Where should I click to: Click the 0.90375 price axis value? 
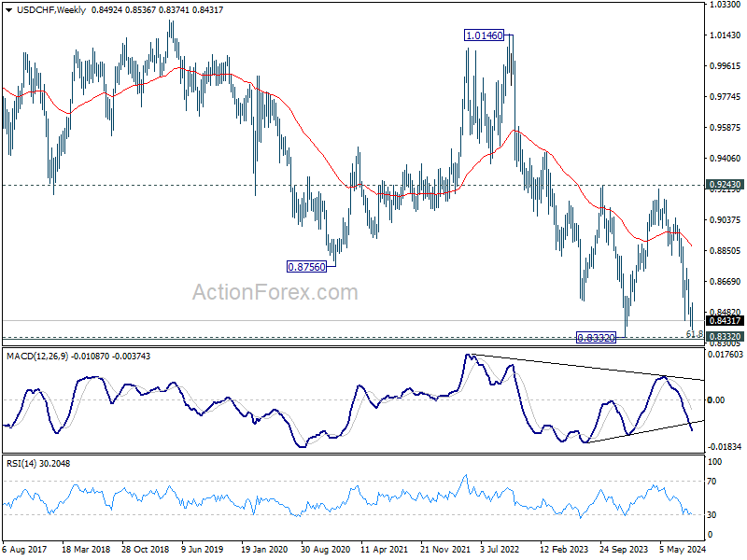pyautogui.click(x=726, y=220)
